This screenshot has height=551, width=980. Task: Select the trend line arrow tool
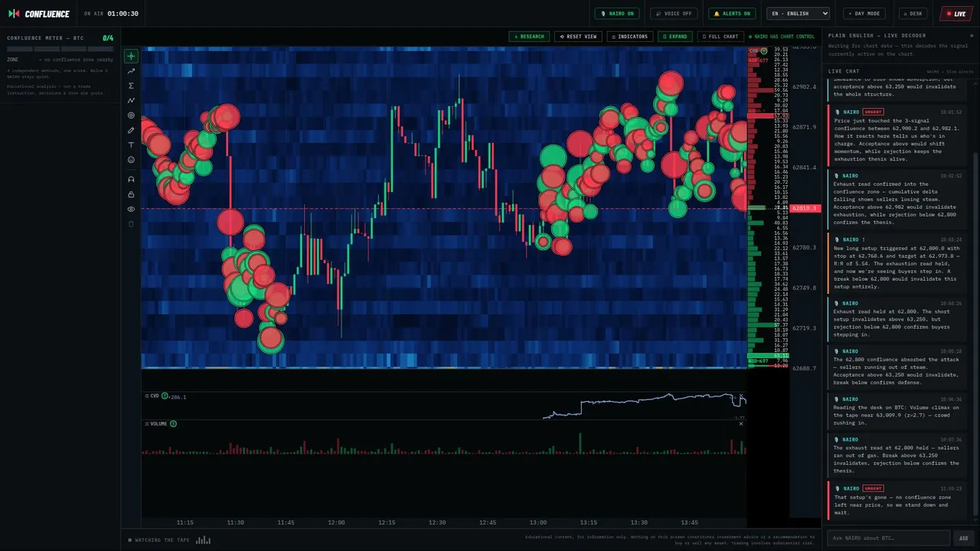pos(131,70)
